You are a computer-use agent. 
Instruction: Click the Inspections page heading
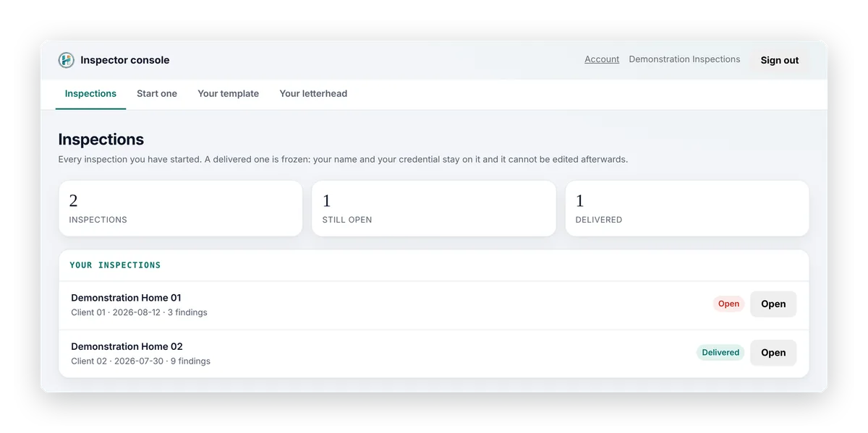(101, 140)
